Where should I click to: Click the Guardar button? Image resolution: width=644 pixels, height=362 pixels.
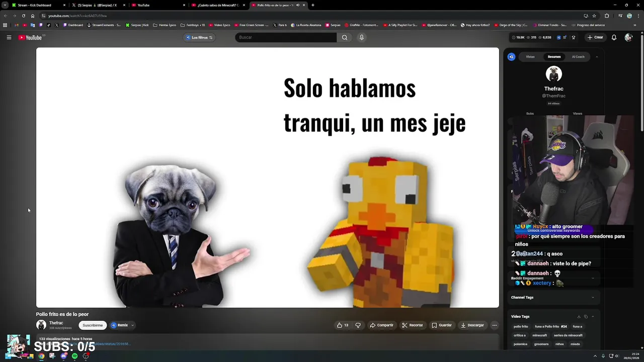[442, 325]
